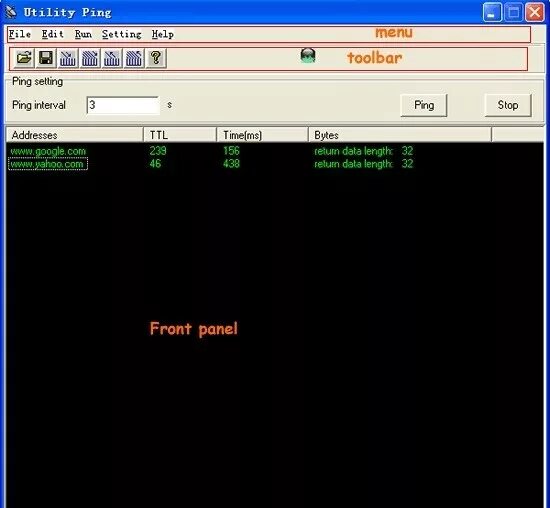Click the Bytes column header
The image size is (550, 508).
point(400,135)
